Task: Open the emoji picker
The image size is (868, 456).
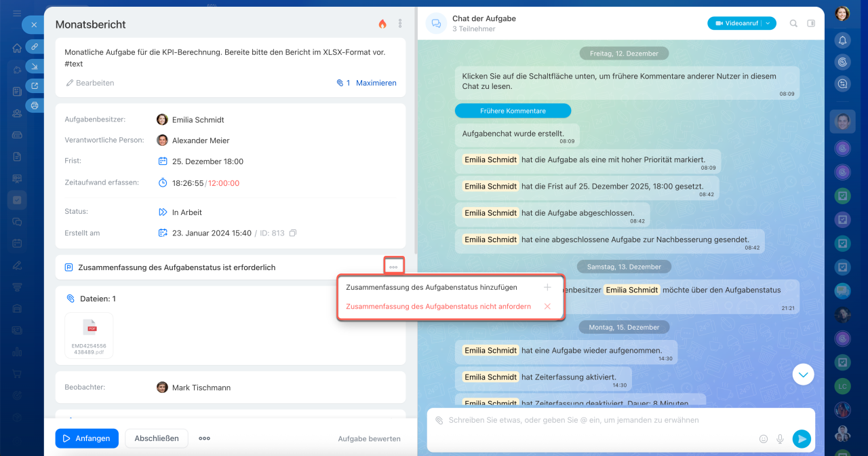Action: pyautogui.click(x=764, y=439)
